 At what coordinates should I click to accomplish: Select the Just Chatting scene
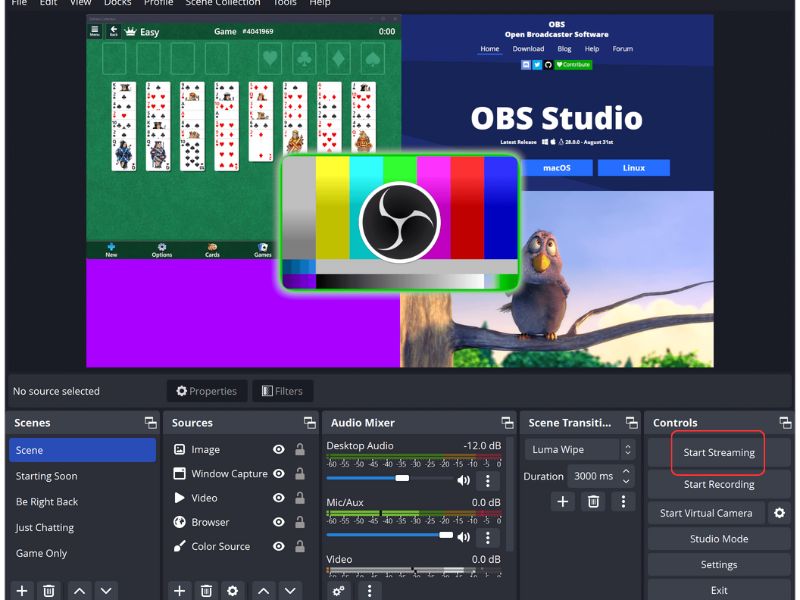[x=45, y=528]
